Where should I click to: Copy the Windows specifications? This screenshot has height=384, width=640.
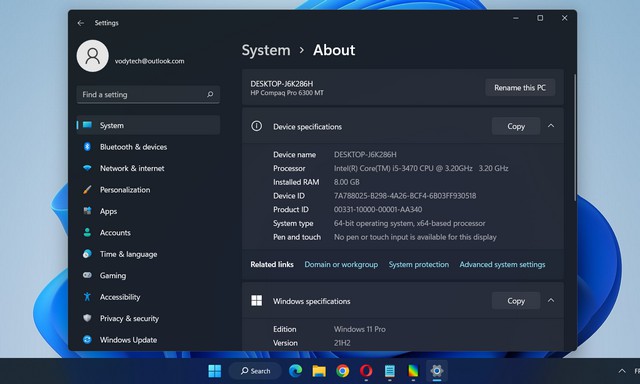click(516, 301)
